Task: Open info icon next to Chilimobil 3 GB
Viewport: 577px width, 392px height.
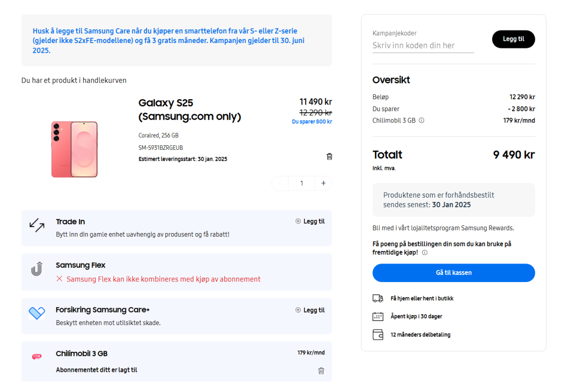Action: [x=421, y=120]
